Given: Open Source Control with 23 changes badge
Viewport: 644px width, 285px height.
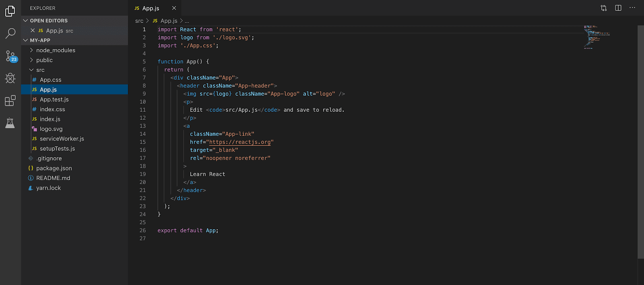Looking at the screenshot, I should (x=10, y=56).
